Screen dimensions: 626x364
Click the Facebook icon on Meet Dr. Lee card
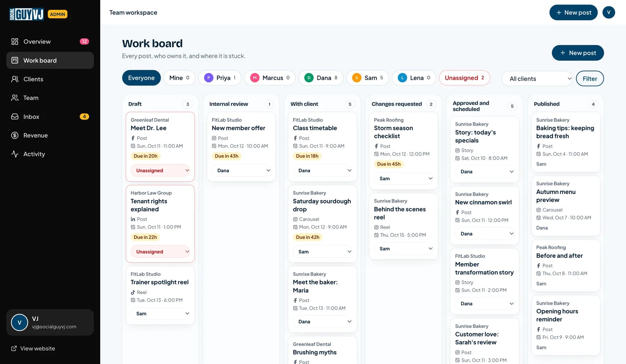(x=133, y=138)
